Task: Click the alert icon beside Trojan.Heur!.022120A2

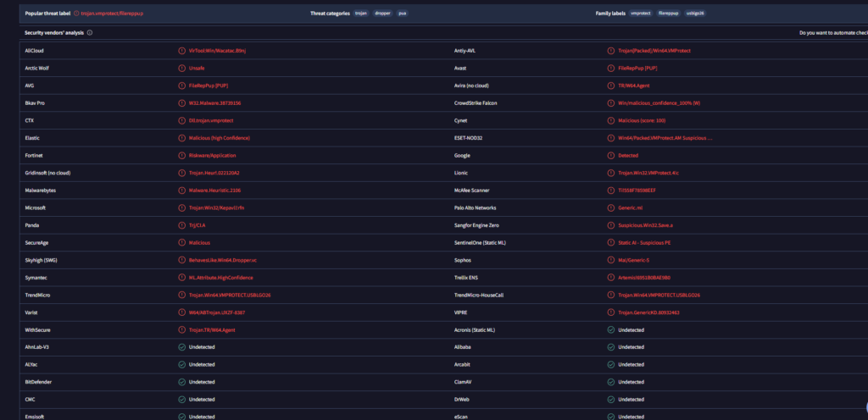Action: (x=181, y=173)
